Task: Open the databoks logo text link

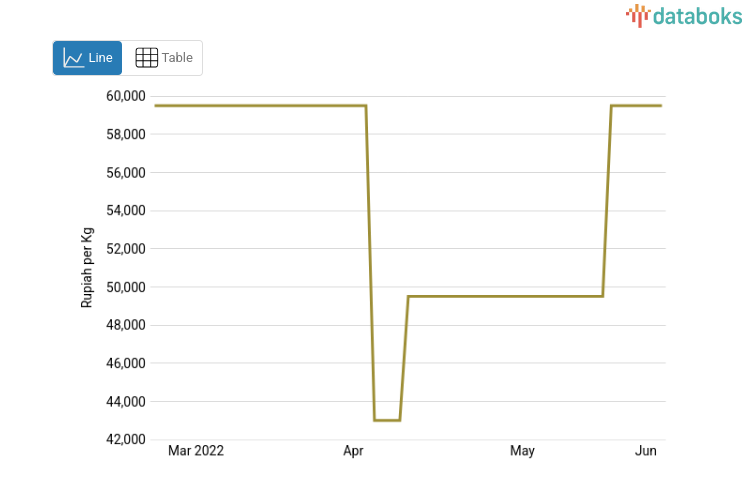Action: (x=696, y=15)
